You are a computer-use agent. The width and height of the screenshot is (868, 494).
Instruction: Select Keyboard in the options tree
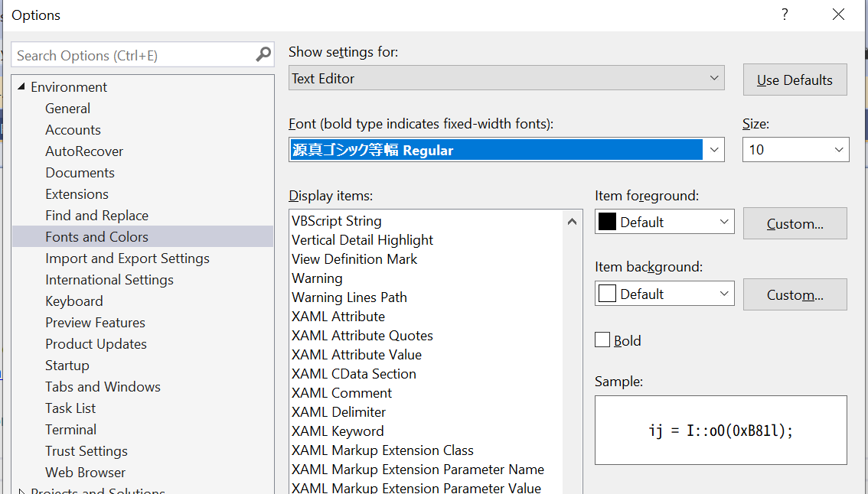coord(73,301)
